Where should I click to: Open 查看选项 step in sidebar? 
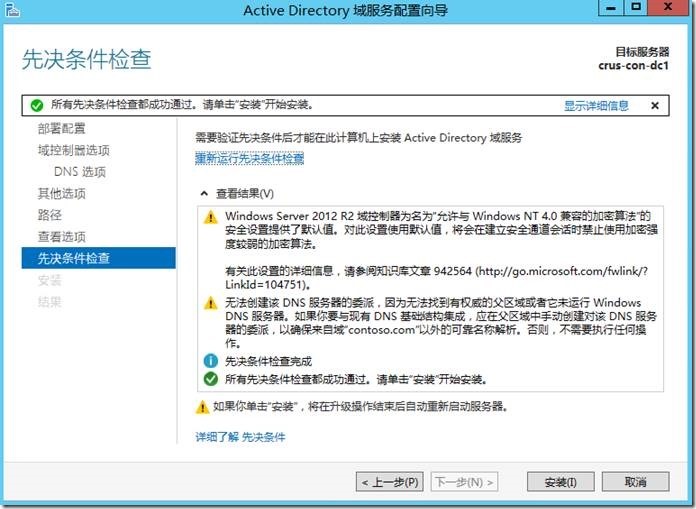tap(61, 237)
